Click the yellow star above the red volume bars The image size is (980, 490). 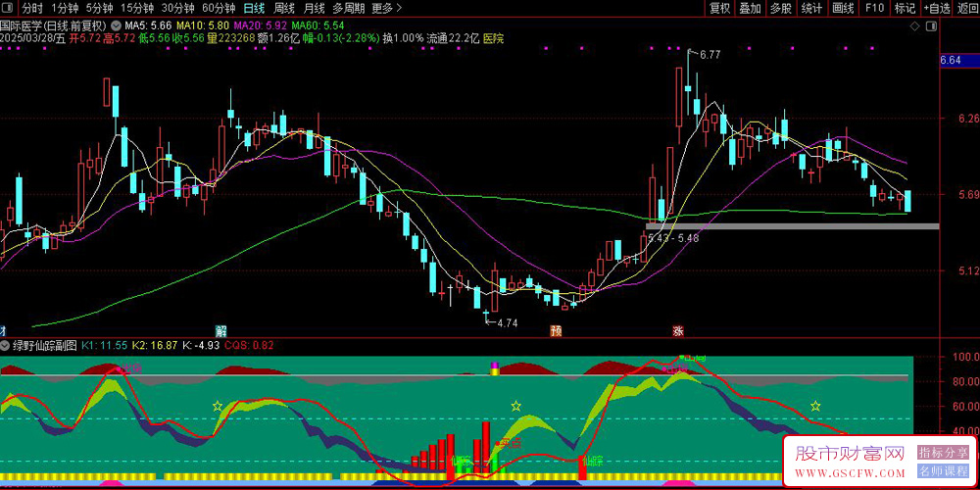(x=515, y=407)
